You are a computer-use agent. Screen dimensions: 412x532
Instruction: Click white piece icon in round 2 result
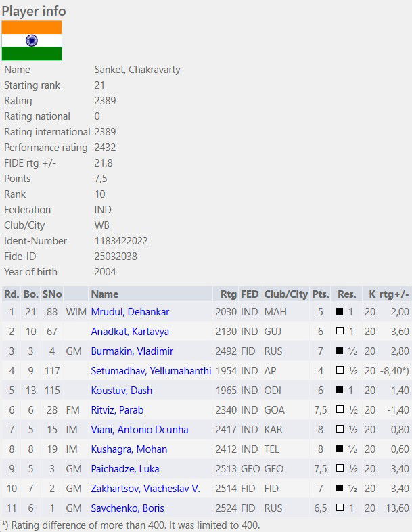pos(340,332)
